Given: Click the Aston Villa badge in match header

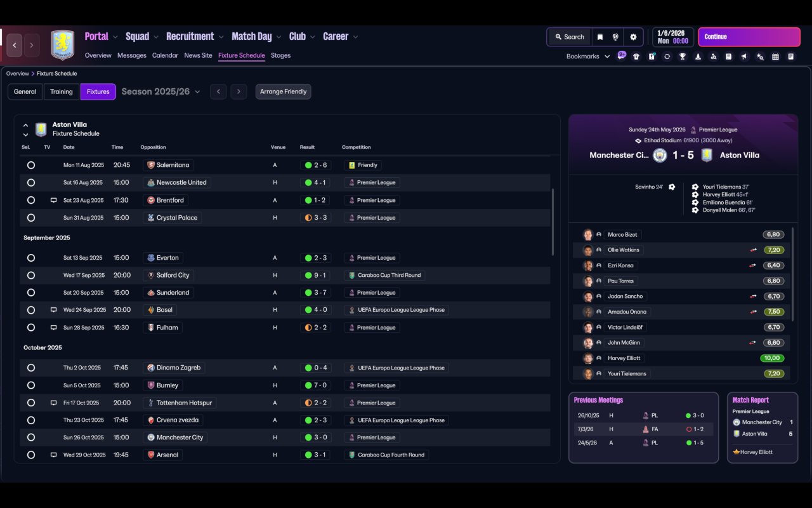Looking at the screenshot, I should tap(707, 155).
